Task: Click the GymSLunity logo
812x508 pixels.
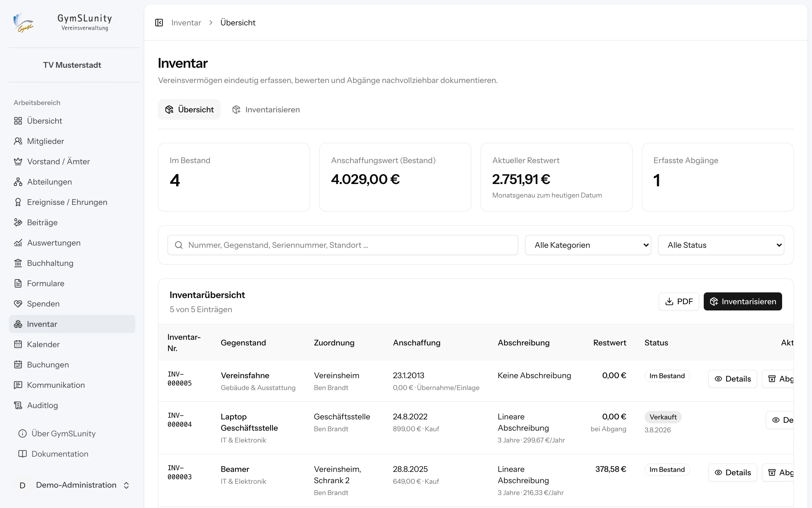Action: pyautogui.click(x=23, y=23)
